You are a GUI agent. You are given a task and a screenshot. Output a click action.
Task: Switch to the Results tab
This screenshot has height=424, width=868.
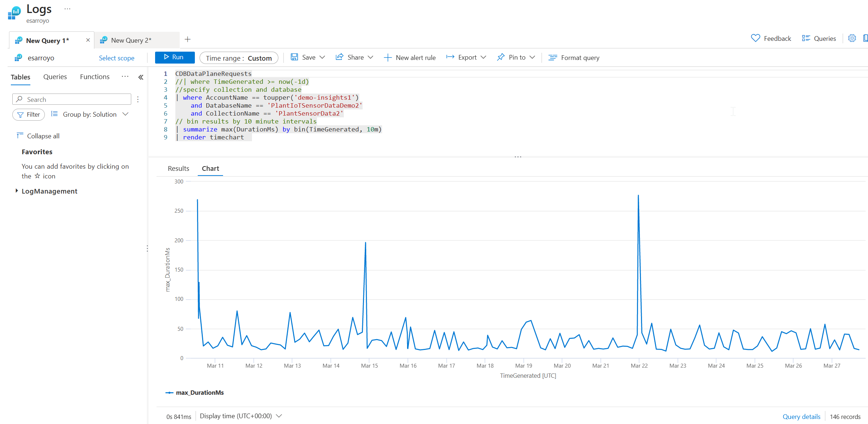(x=178, y=168)
